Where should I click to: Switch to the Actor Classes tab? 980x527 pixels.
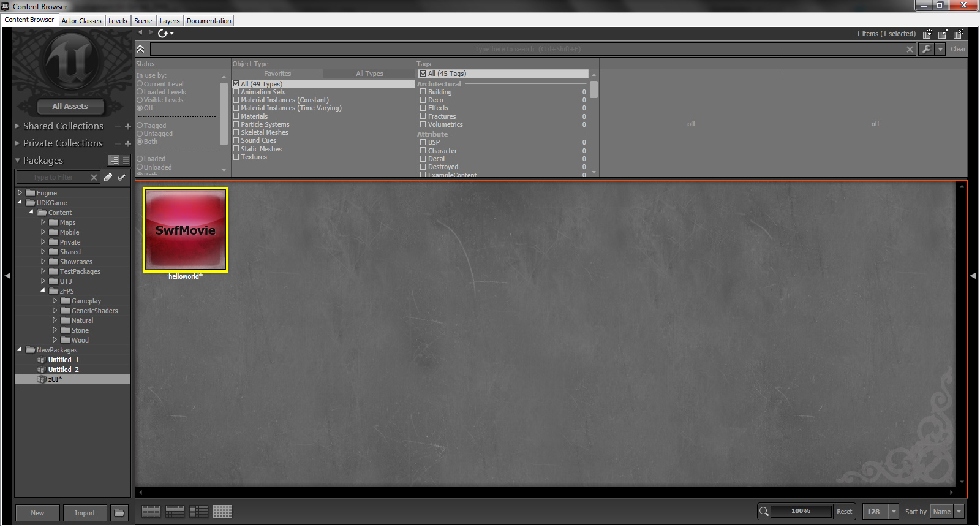click(x=81, y=21)
